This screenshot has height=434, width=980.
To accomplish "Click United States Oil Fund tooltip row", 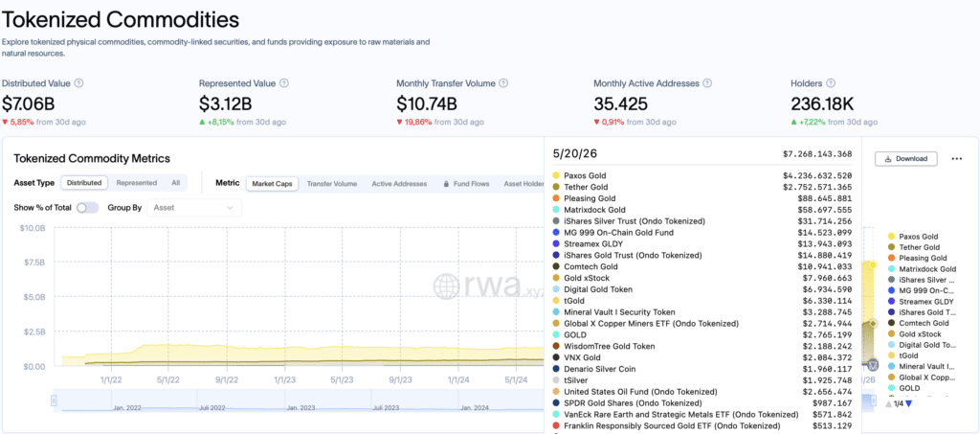I will [702, 392].
